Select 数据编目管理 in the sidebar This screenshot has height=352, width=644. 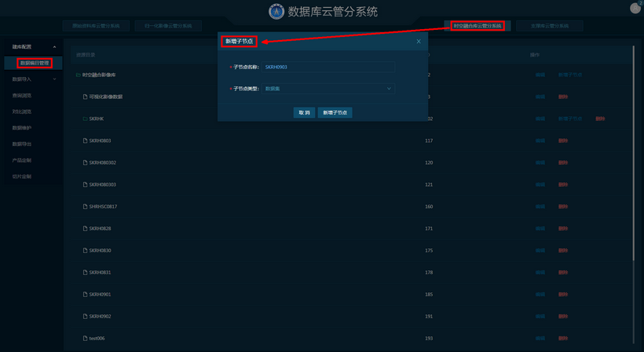(x=35, y=63)
